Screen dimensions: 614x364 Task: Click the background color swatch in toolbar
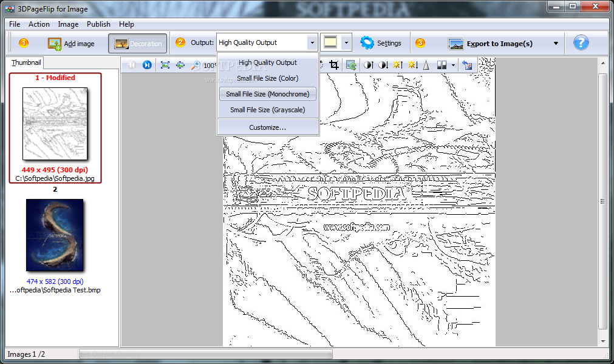pos(330,42)
